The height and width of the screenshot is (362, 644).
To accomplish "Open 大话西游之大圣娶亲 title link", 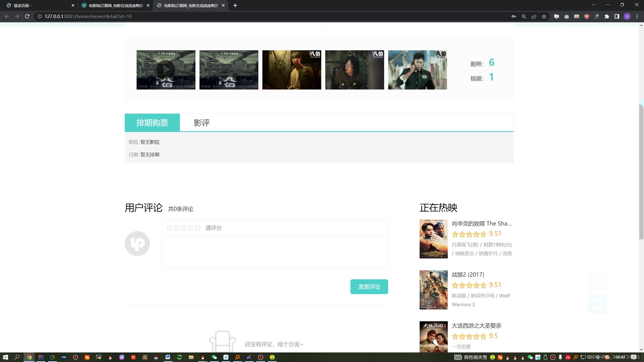I will (476, 326).
